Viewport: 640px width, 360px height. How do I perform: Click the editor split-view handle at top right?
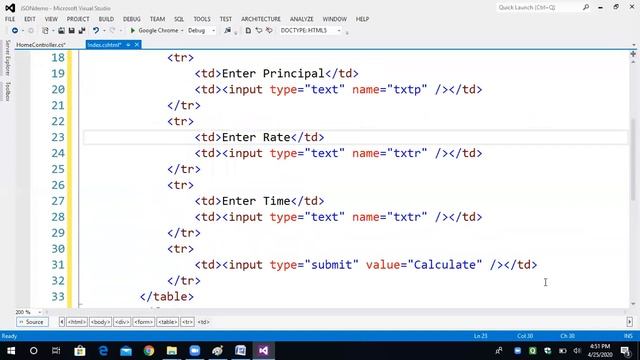coord(633,54)
